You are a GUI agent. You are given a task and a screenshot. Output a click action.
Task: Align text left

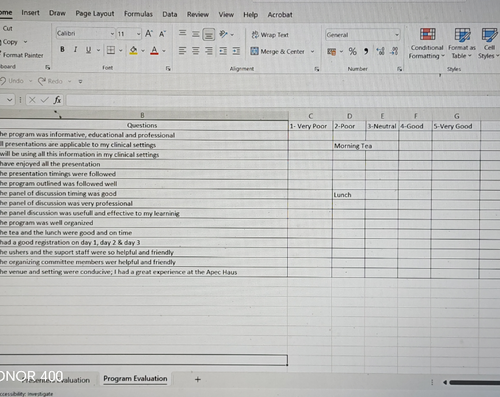click(x=182, y=51)
